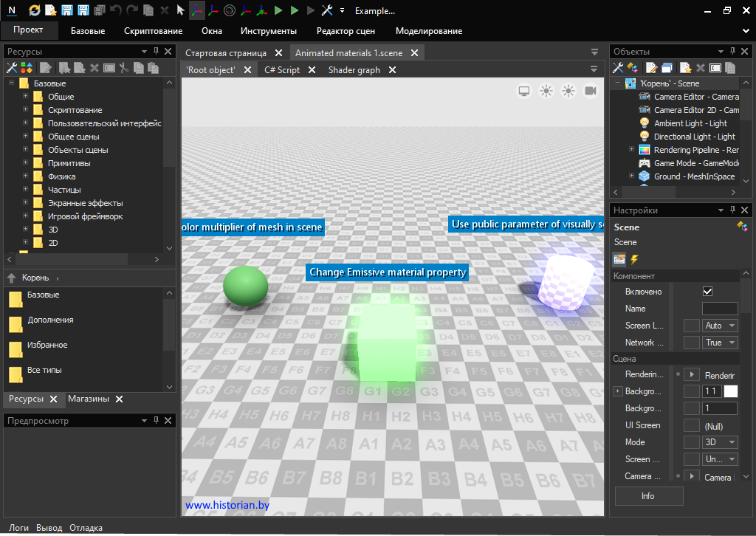
Task: Click the first green play button
Action: (x=278, y=10)
